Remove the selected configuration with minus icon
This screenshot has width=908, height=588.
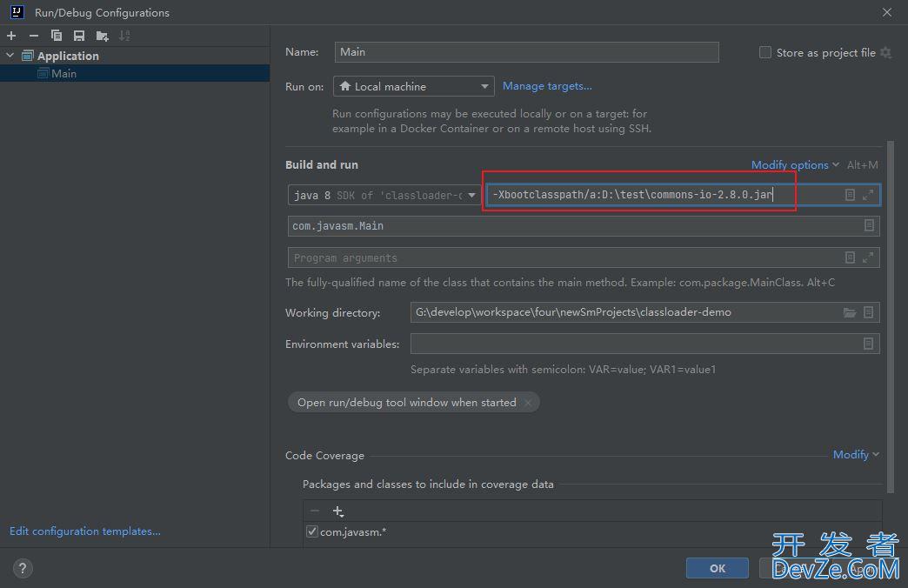34,36
